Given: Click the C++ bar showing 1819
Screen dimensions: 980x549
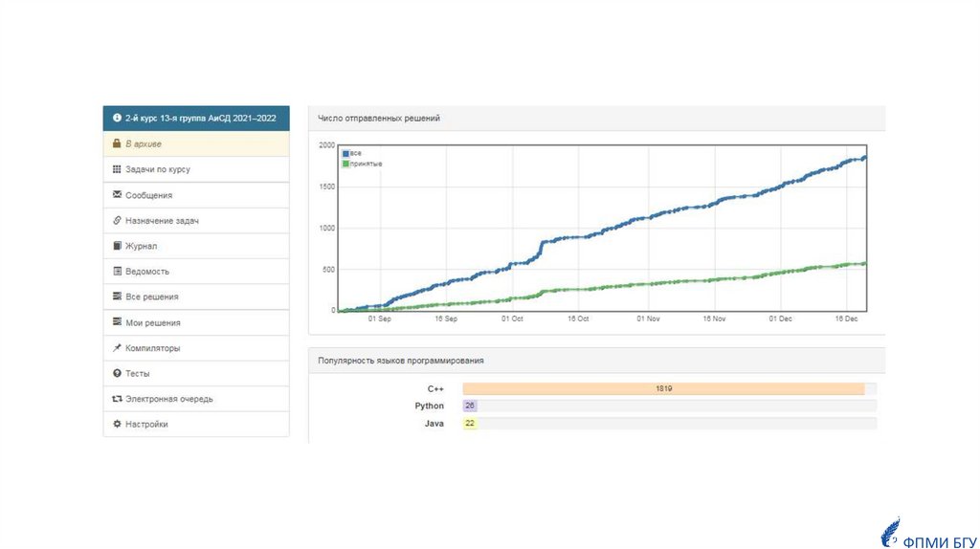Looking at the screenshot, I should pos(663,389).
